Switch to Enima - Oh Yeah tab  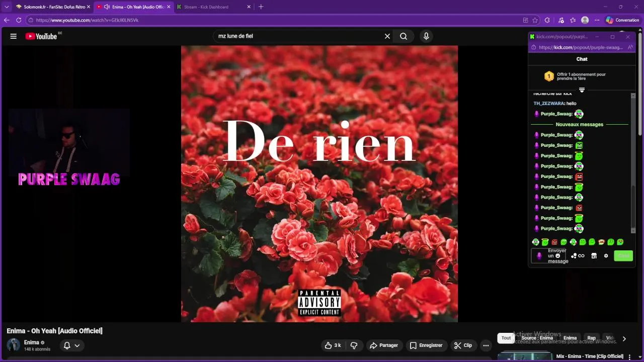[133, 7]
